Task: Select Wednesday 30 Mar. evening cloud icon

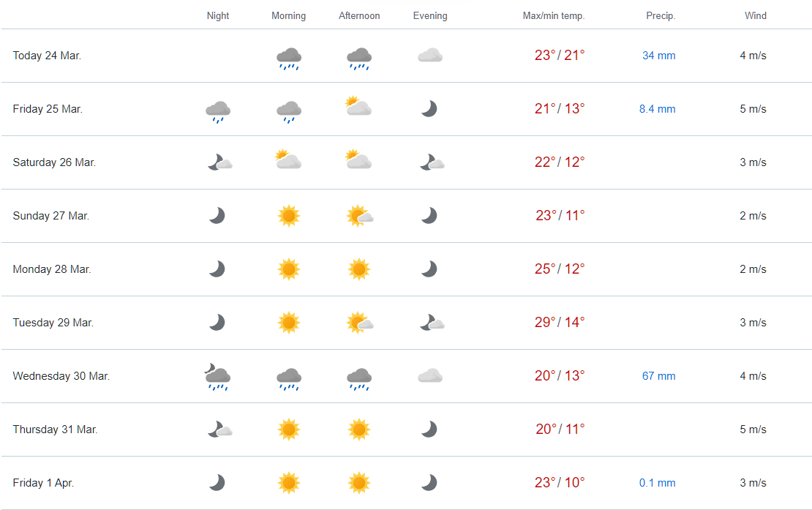Action: (430, 375)
